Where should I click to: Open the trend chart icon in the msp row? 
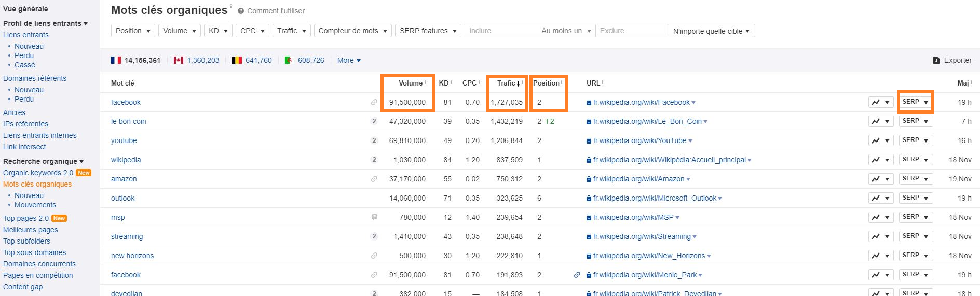pos(881,217)
